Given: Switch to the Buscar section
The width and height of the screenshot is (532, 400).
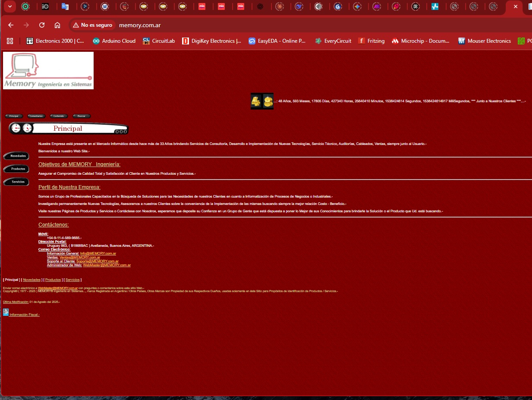Looking at the screenshot, I should [x=81, y=116].
